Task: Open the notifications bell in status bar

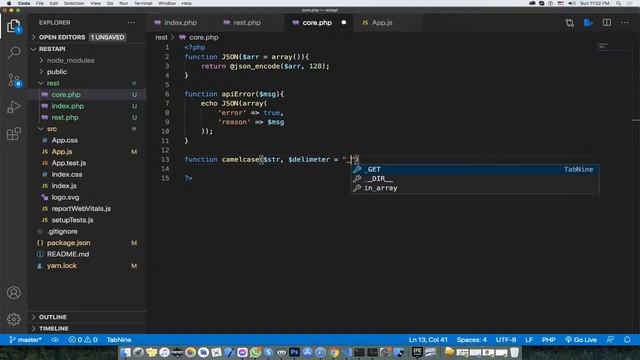Action: coord(627,340)
